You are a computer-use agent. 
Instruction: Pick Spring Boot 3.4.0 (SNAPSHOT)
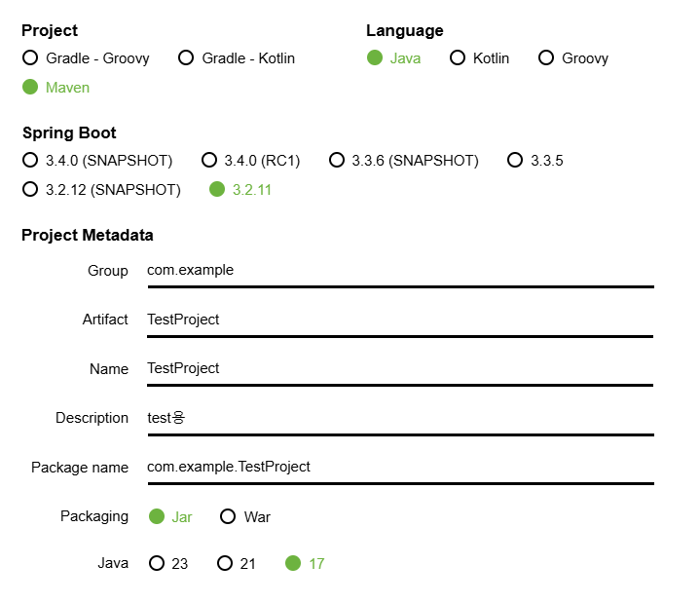tap(30, 161)
